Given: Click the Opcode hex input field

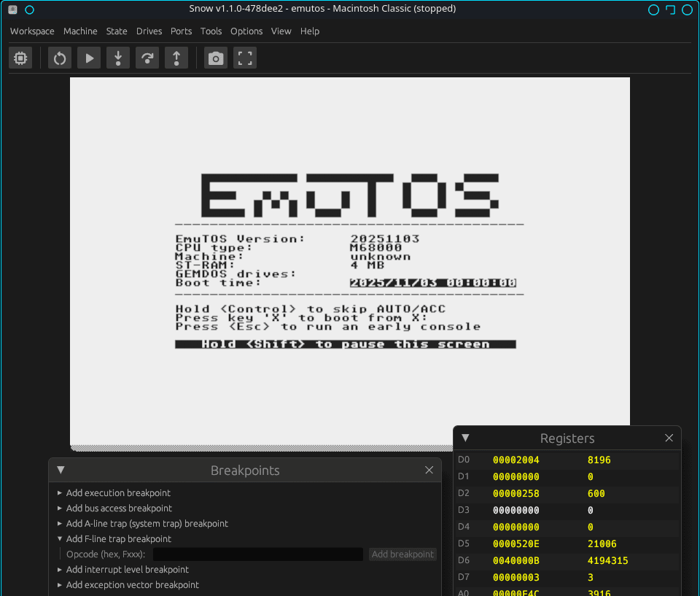Looking at the screenshot, I should [x=256, y=554].
